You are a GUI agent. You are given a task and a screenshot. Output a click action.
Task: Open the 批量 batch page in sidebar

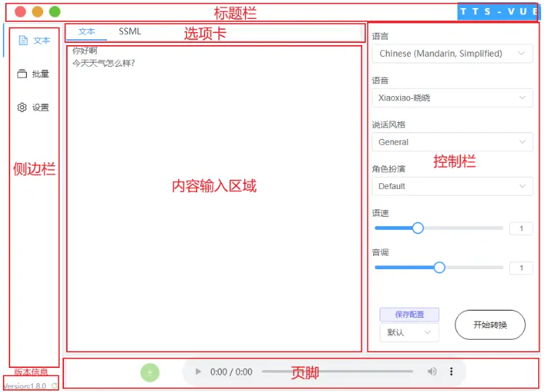click(33, 73)
